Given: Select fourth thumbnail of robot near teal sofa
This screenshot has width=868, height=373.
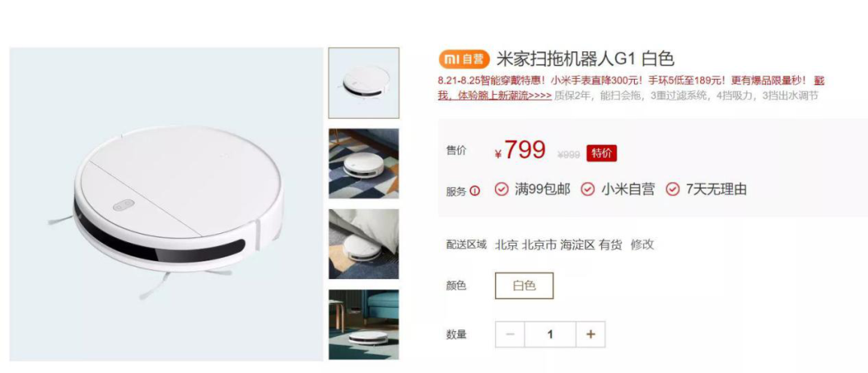Looking at the screenshot, I should 364,325.
